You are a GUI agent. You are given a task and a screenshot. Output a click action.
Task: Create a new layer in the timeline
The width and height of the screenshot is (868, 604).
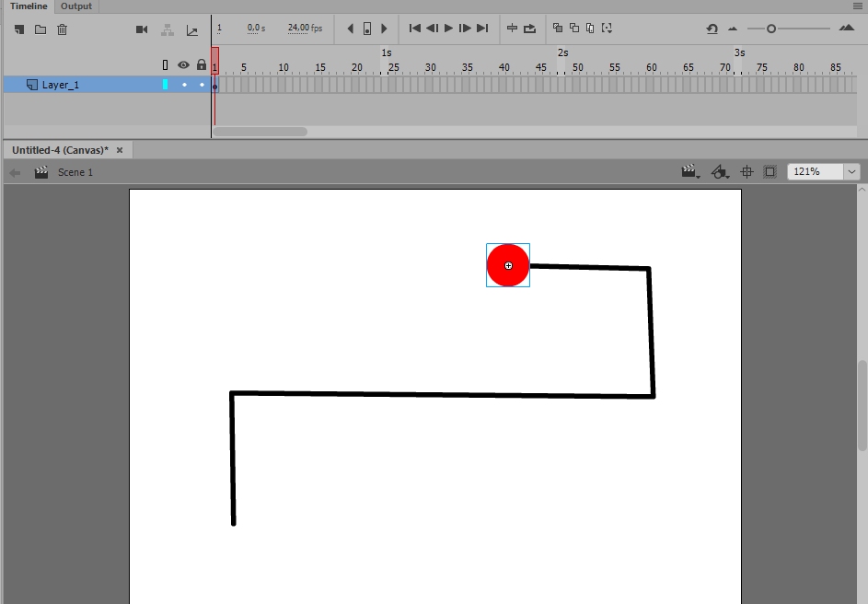coord(17,29)
